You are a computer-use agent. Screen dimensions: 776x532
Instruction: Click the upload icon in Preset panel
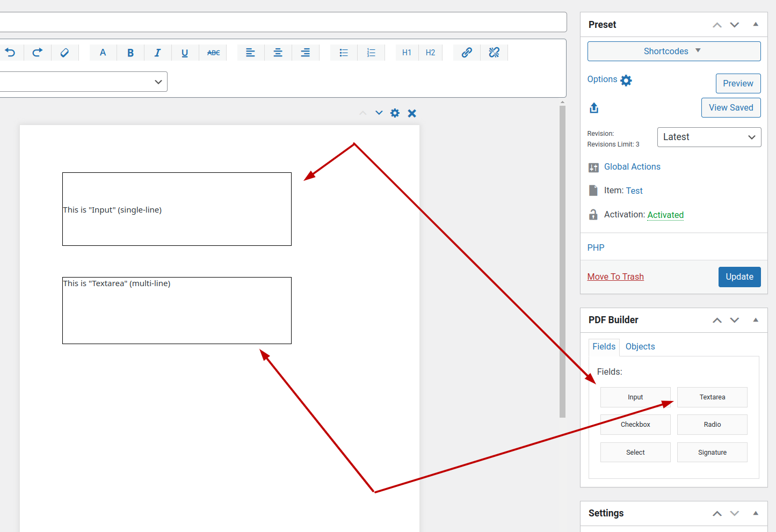point(594,108)
